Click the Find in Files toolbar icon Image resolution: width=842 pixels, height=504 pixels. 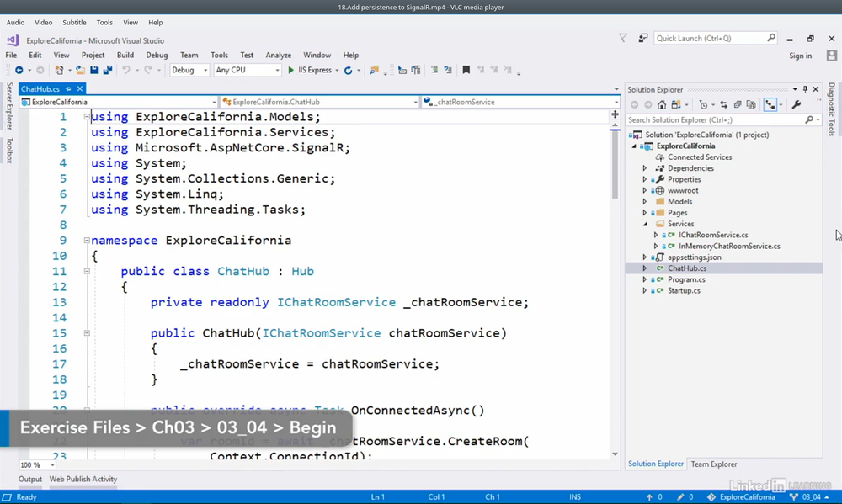click(x=375, y=71)
